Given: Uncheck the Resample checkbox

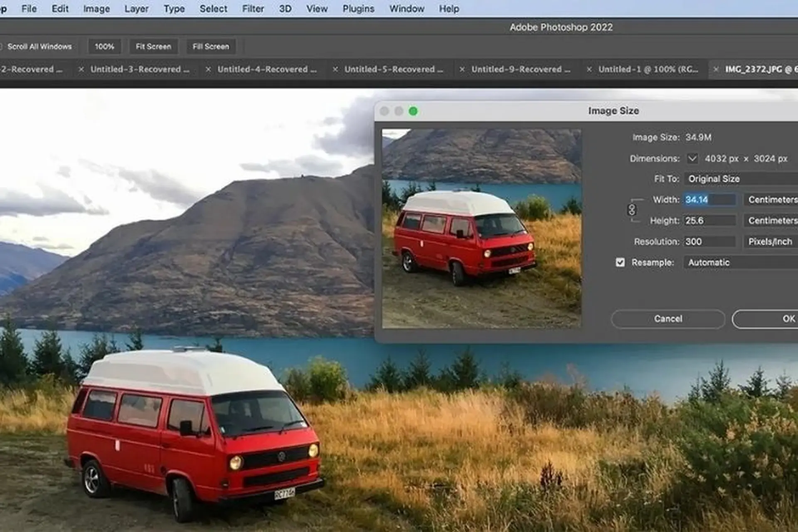Looking at the screenshot, I should point(620,262).
